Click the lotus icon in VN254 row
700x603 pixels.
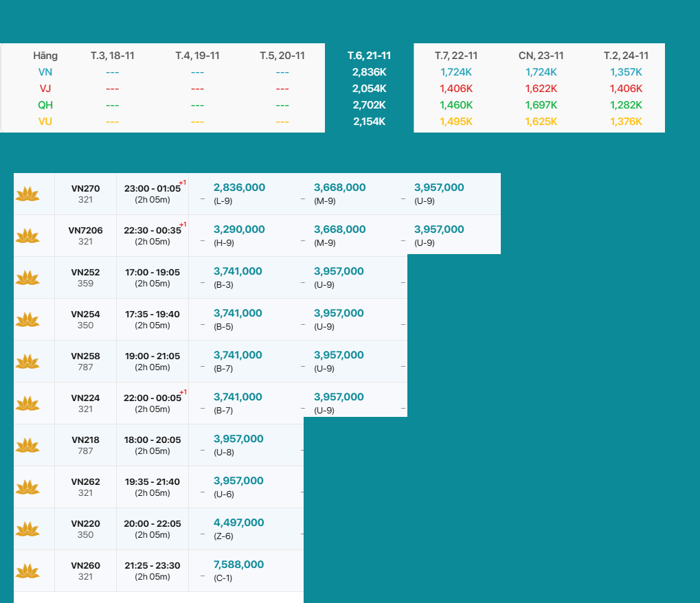pos(27,320)
